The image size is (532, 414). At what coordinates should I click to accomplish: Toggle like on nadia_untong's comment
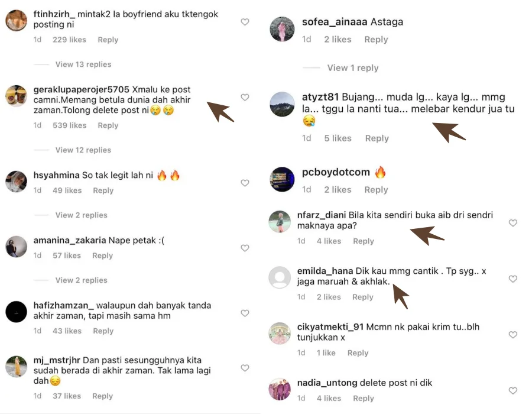[513, 390]
